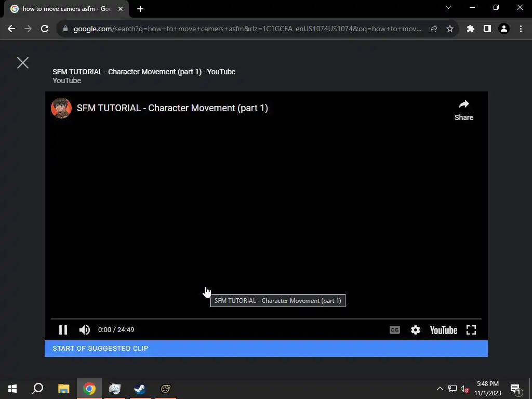
Task: Pause the YouTube video
Action: point(63,330)
